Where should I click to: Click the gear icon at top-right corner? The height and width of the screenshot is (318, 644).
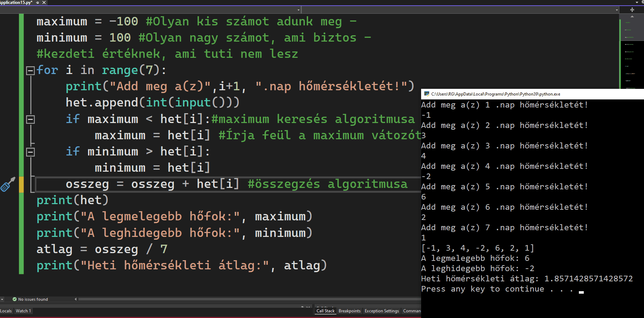642,2
